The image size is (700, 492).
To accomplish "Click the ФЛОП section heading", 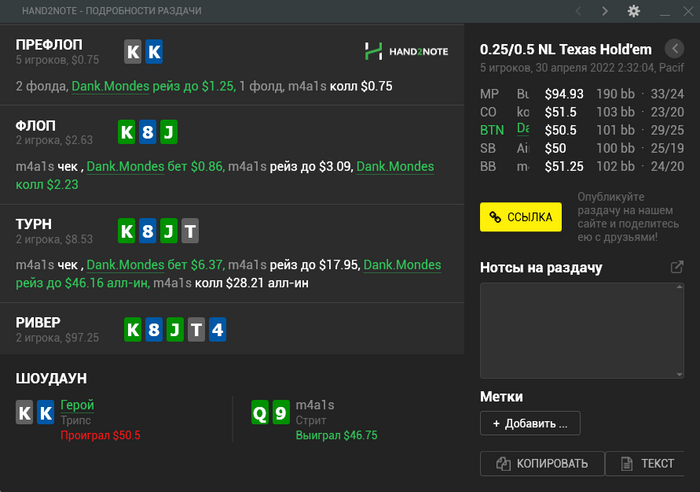I will pos(36,125).
